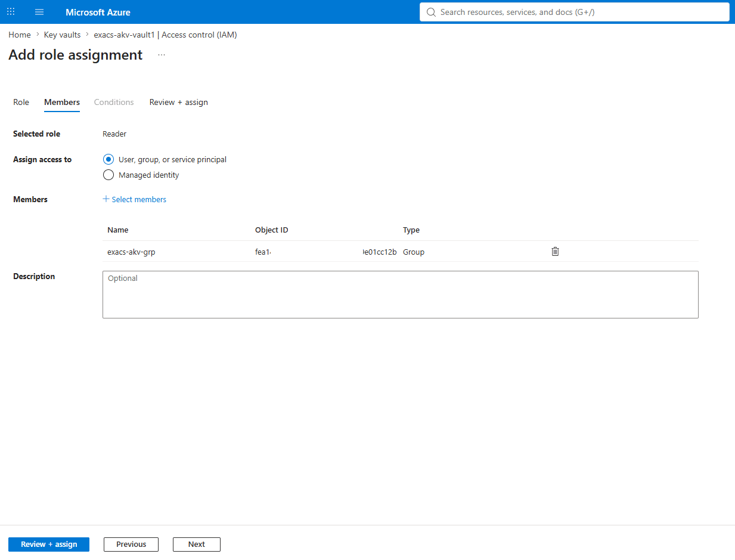Image resolution: width=735 pixels, height=560 pixels.
Task: Click the Group type cell
Action: point(414,252)
